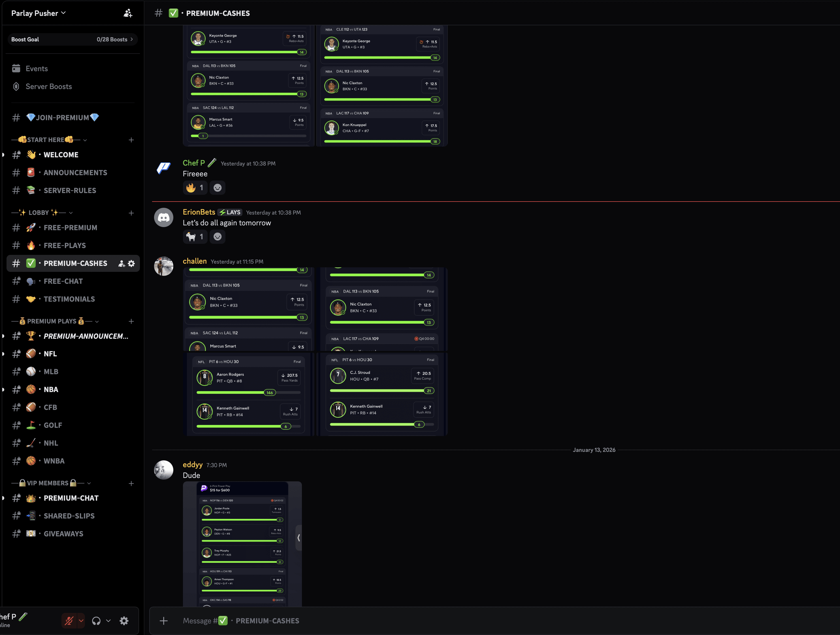The height and width of the screenshot is (635, 840).
Task: Switch to the FREE-PLAYS channel
Action: [x=65, y=245]
